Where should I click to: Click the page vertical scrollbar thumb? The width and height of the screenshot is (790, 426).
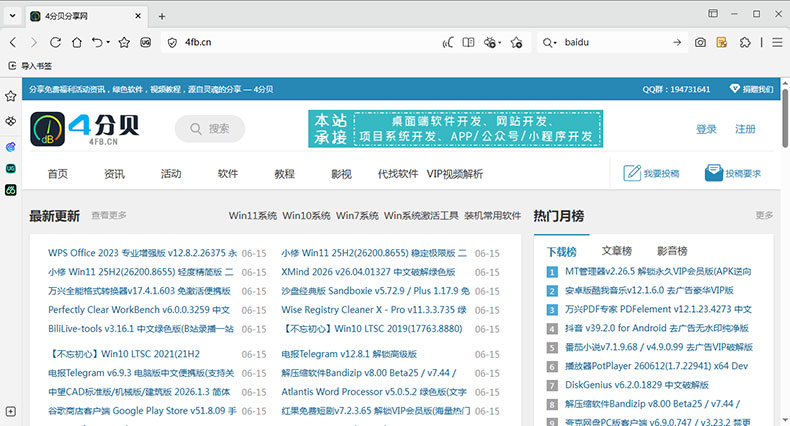785,118
